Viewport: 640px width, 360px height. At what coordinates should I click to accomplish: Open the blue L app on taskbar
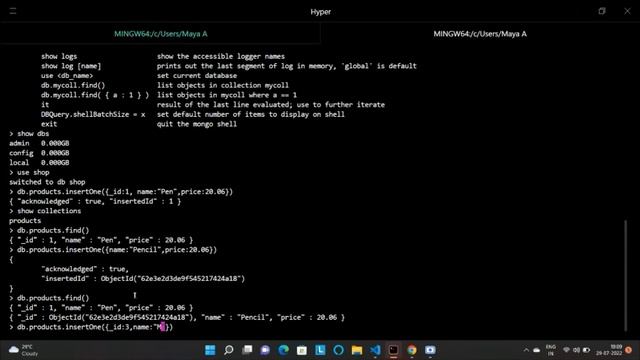coord(320,350)
